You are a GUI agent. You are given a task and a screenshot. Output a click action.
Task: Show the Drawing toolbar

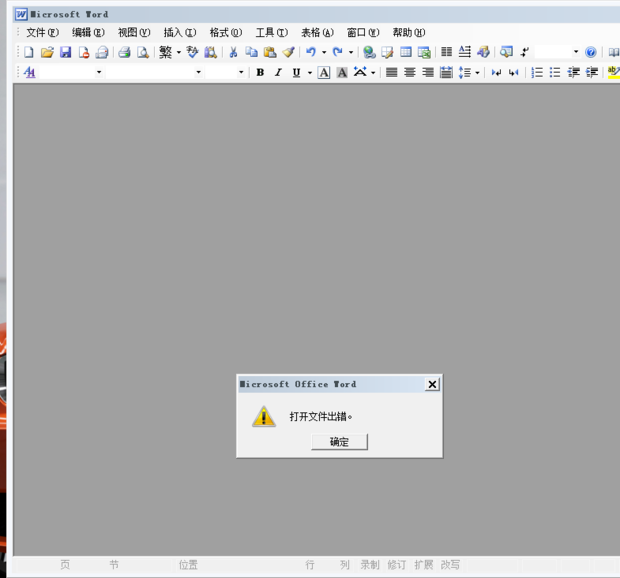(x=483, y=52)
